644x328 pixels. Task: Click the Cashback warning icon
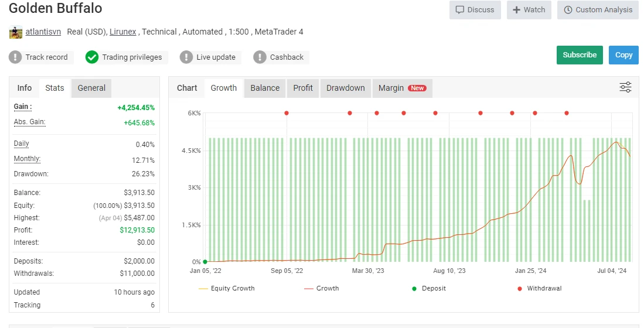(260, 57)
